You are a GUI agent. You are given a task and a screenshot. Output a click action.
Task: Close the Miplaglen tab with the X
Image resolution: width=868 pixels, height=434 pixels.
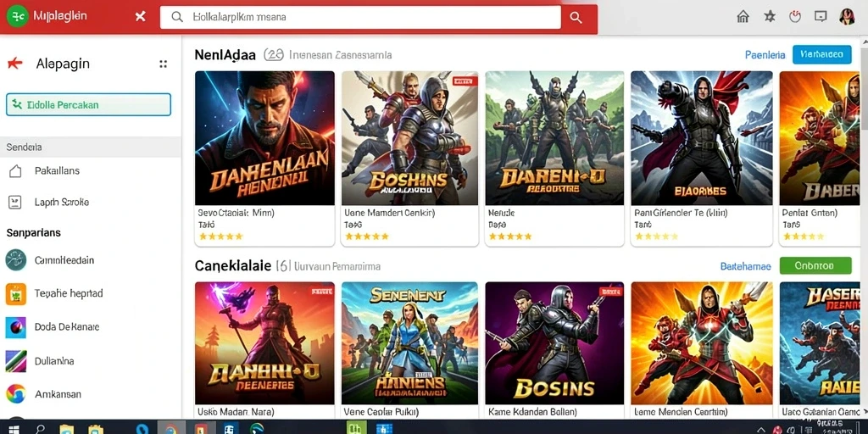pyautogui.click(x=141, y=17)
